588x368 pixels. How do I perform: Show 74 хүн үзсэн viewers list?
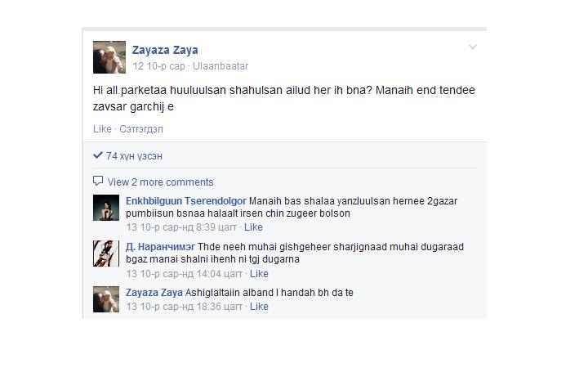coord(134,156)
